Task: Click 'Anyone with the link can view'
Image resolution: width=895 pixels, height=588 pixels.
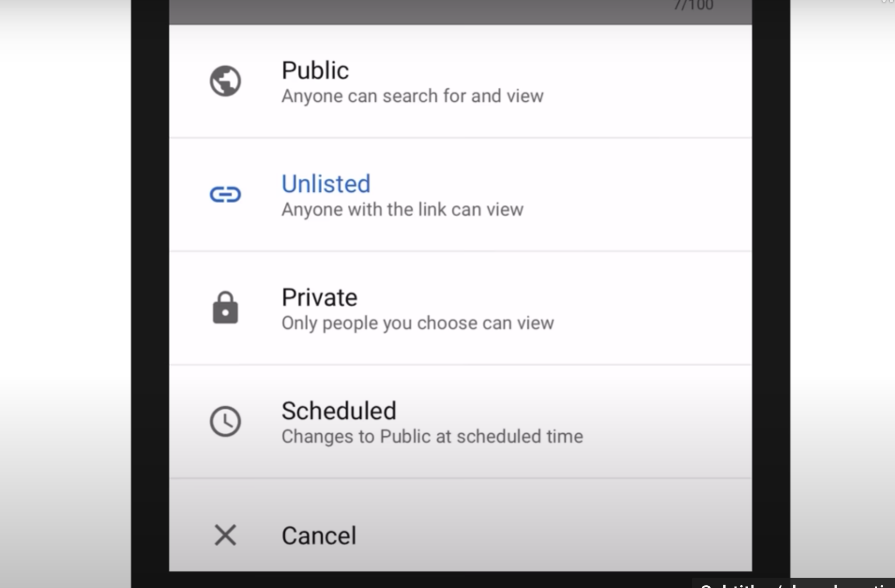Action: [x=402, y=210]
